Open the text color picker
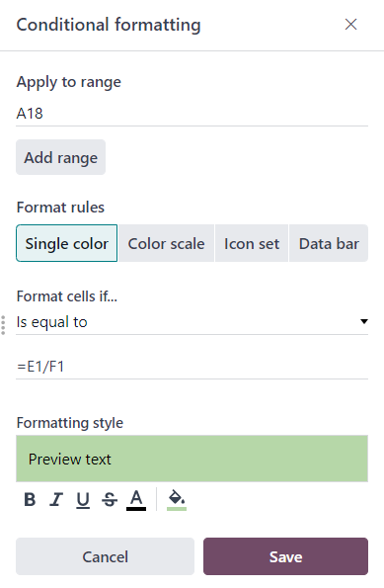Viewport: 384px width, 588px height. pyautogui.click(x=136, y=499)
